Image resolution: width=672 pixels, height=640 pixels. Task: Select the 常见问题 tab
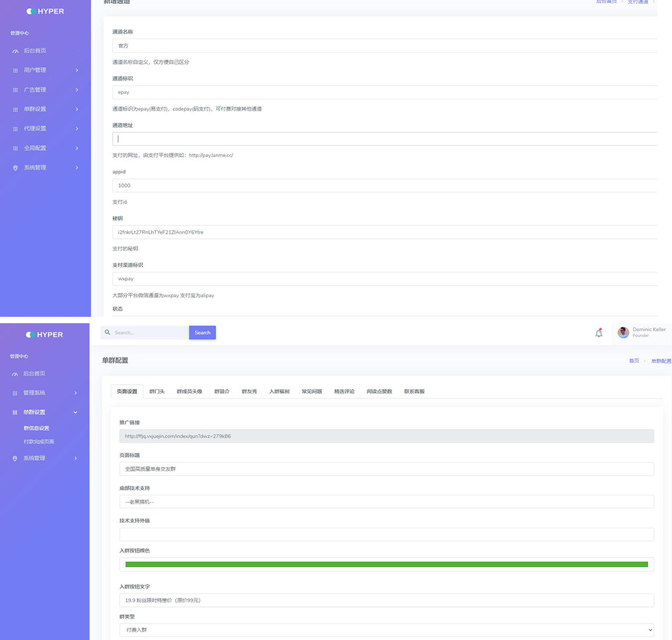click(312, 391)
